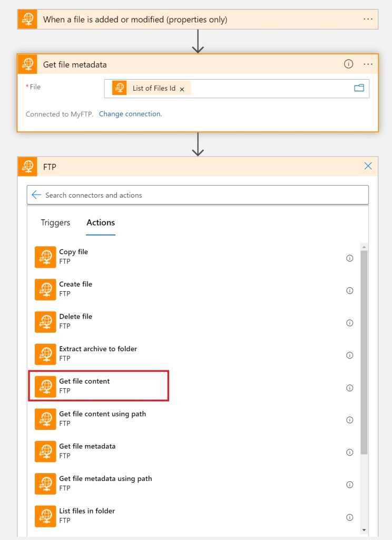
Task: Select the Actions tab
Action: [x=101, y=223]
